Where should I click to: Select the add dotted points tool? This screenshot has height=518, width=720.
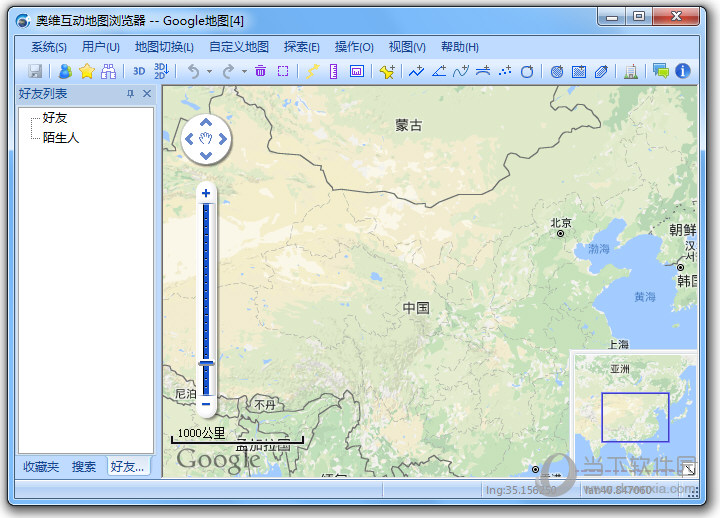pyautogui.click(x=505, y=71)
